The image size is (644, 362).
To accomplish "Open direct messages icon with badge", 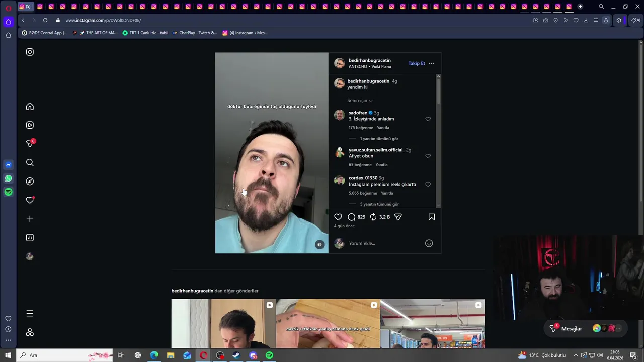I will tap(30, 143).
